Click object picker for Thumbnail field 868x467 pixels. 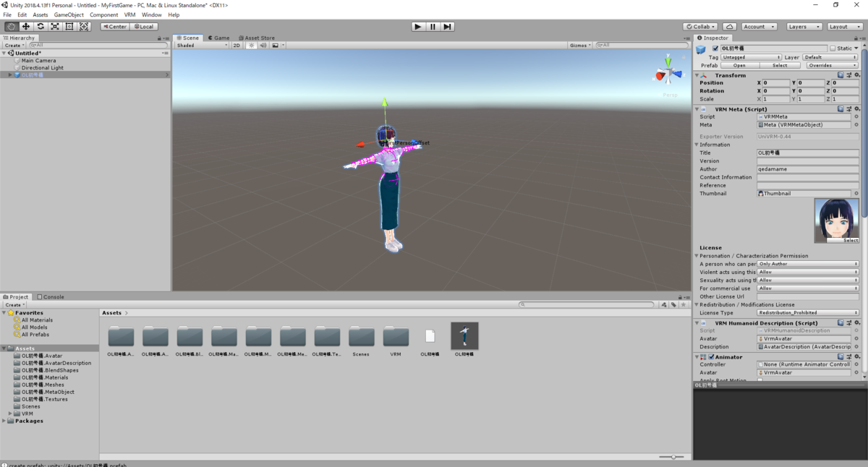(x=856, y=194)
